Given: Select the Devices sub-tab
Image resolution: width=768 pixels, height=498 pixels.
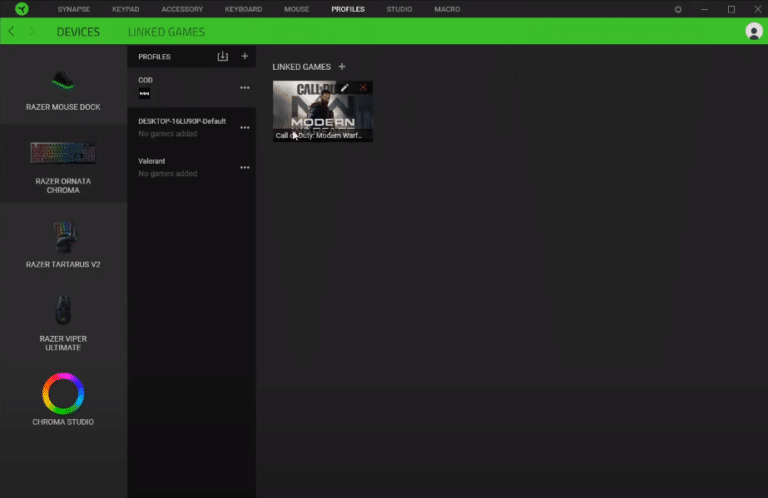Looking at the screenshot, I should (x=78, y=32).
